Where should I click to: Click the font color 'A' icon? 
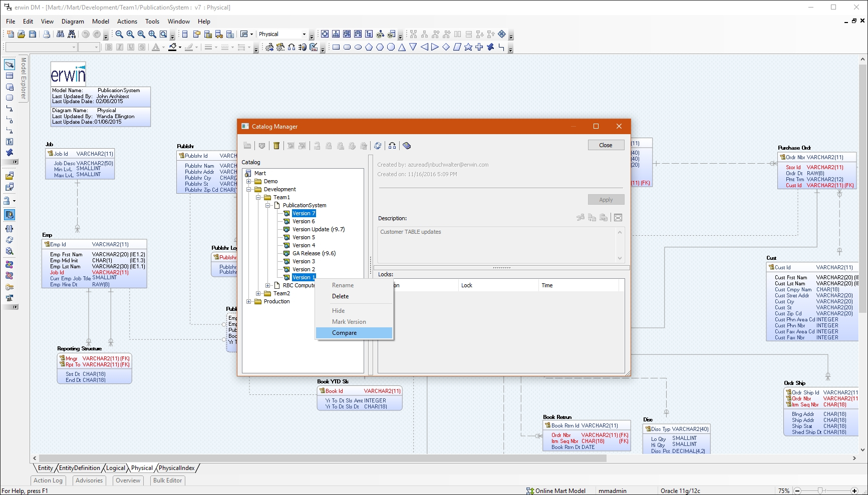point(156,47)
